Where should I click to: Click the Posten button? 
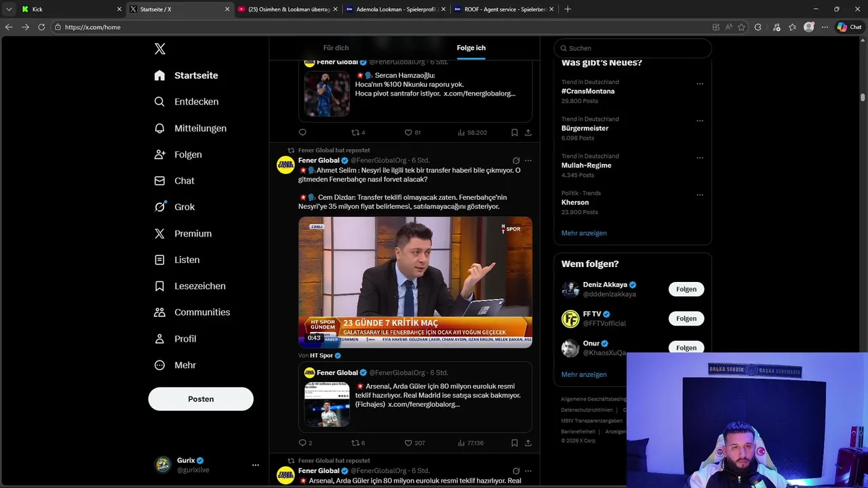pos(201,399)
